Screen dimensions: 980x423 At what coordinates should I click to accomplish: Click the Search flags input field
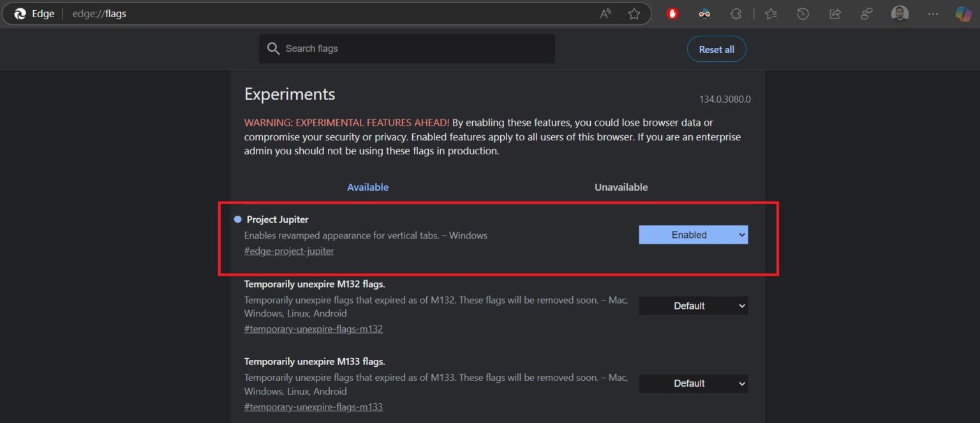coord(406,48)
